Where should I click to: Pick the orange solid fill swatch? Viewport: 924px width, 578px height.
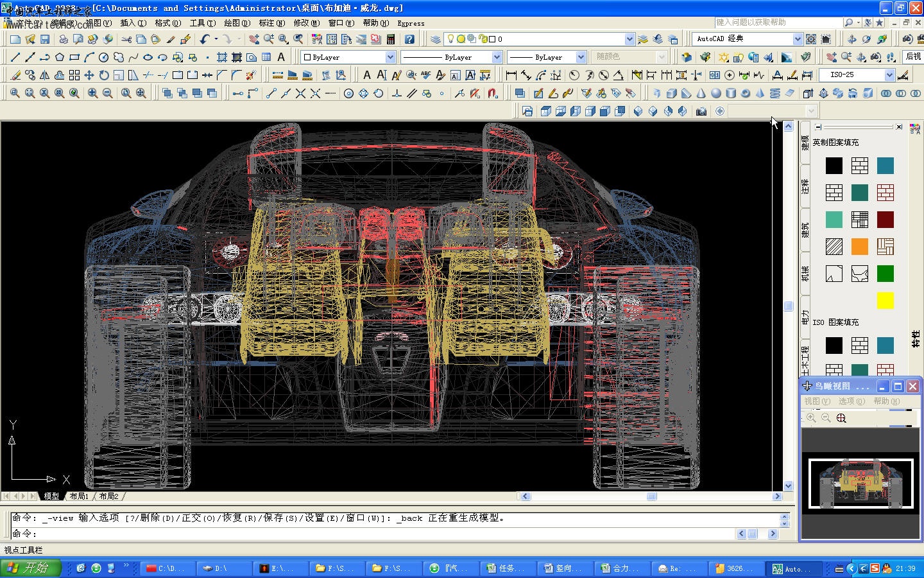click(x=860, y=247)
